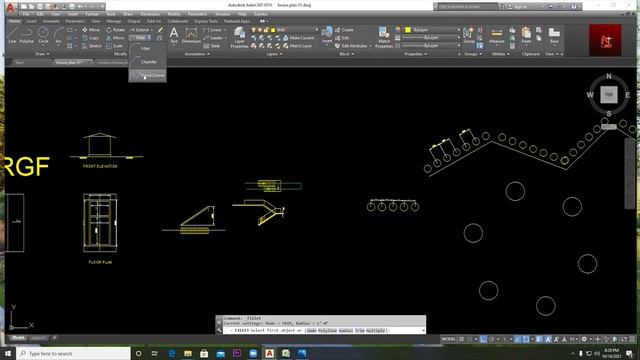
Task: Toggle MODEL space button in status bar
Action: 449,339
